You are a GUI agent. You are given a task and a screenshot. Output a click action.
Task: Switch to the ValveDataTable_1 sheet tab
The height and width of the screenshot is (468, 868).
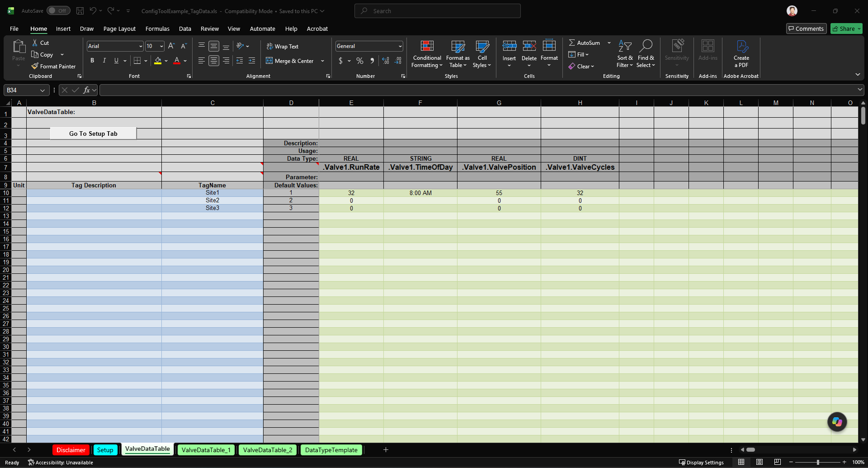[206, 450]
